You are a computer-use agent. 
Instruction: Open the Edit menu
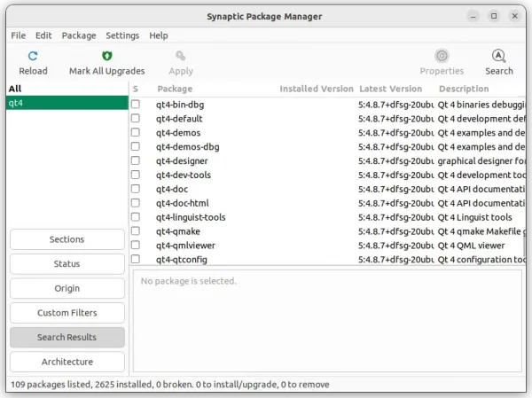(43, 35)
